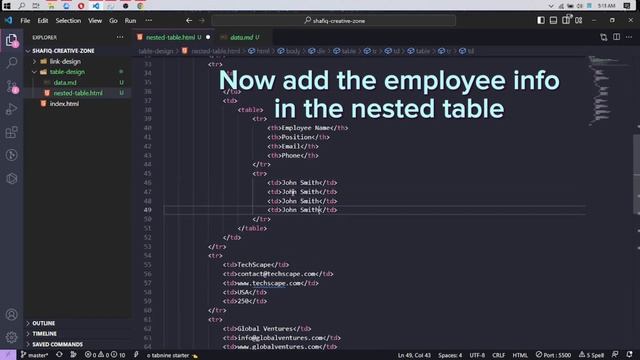
Task: Expand the TIMELINE section
Action: coord(44,333)
